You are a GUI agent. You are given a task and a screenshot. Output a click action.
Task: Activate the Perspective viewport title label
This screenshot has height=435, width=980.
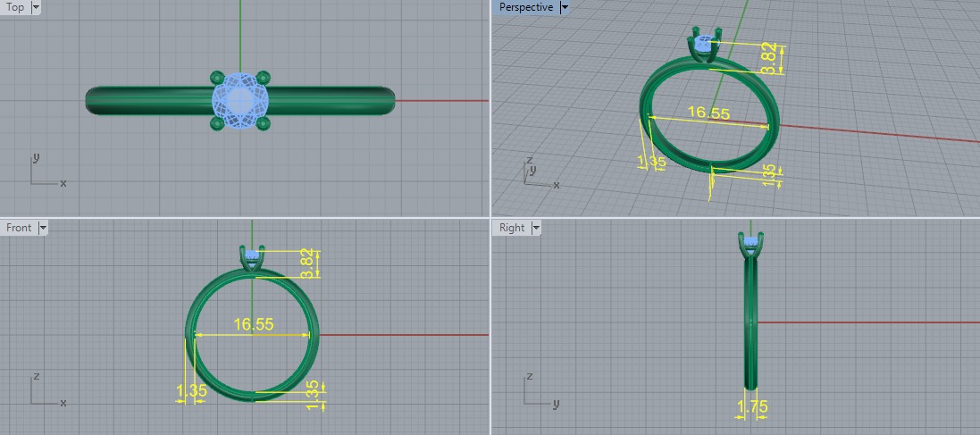click(525, 7)
